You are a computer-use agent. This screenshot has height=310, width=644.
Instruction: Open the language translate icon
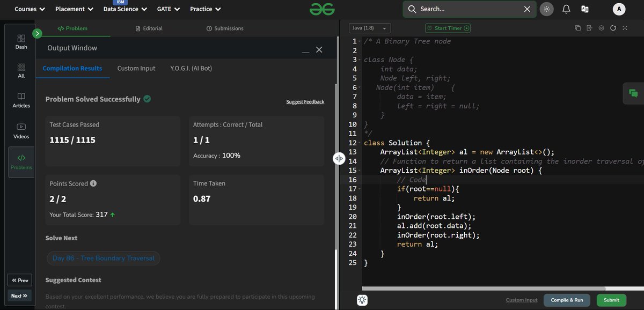coord(585,9)
